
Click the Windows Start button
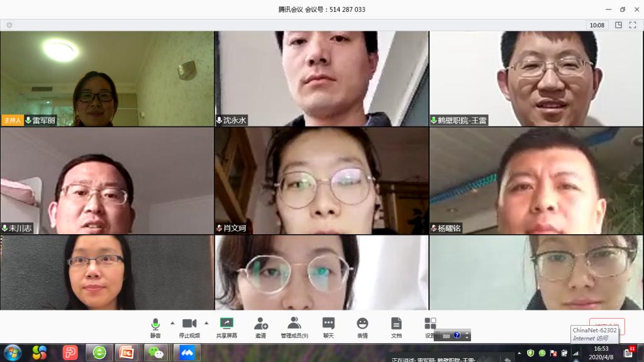pyautogui.click(x=13, y=353)
